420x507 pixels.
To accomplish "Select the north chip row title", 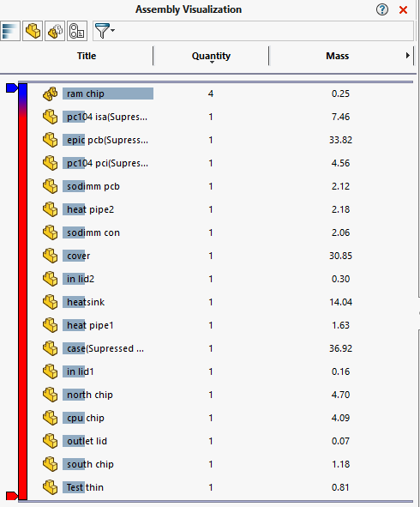I will coord(90,395).
